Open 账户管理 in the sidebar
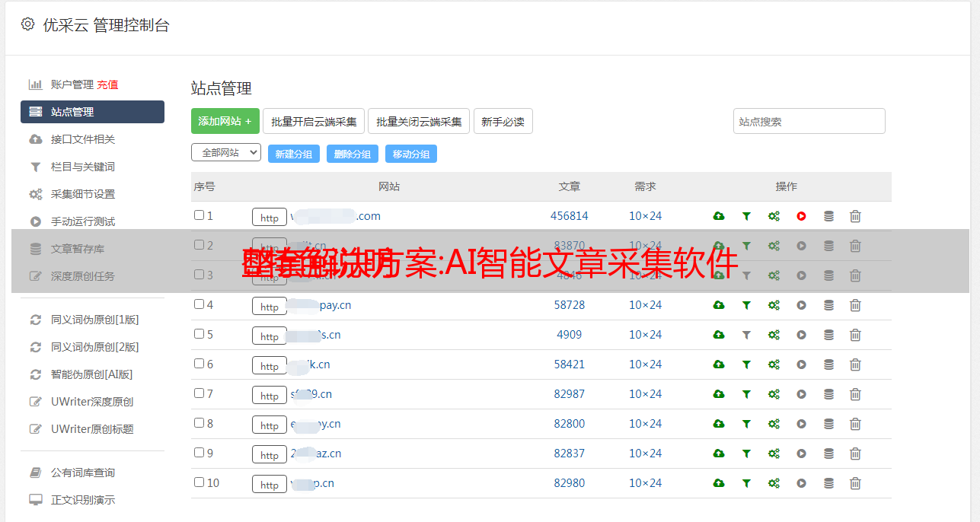980x522 pixels. 72,84
